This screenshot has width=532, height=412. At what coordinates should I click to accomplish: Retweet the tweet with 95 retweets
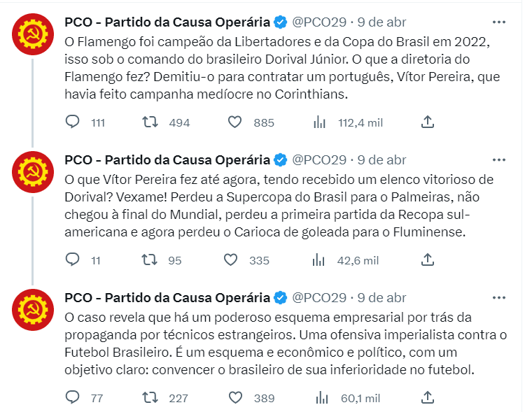click(x=149, y=260)
